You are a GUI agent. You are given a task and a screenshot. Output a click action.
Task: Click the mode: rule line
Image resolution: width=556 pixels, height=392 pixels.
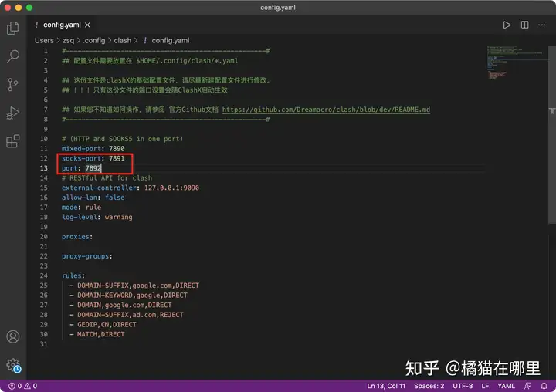[x=81, y=207]
